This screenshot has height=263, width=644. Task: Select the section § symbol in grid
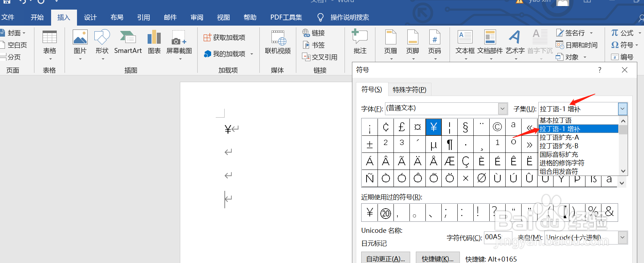point(466,127)
